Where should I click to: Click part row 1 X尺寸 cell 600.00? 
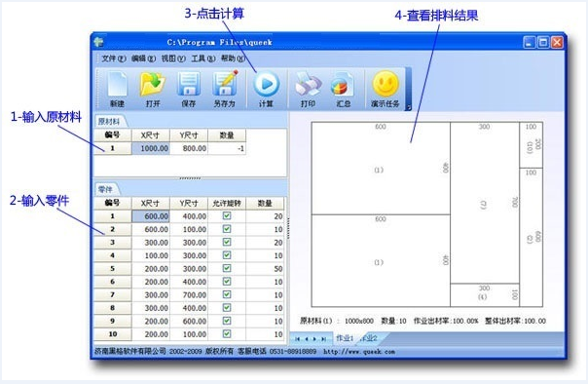pyautogui.click(x=151, y=216)
